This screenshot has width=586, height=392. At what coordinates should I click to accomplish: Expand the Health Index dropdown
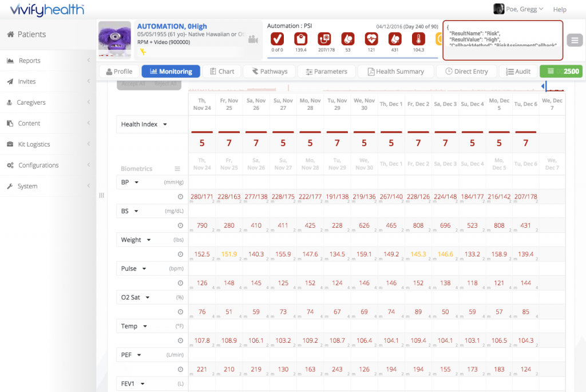click(x=165, y=124)
